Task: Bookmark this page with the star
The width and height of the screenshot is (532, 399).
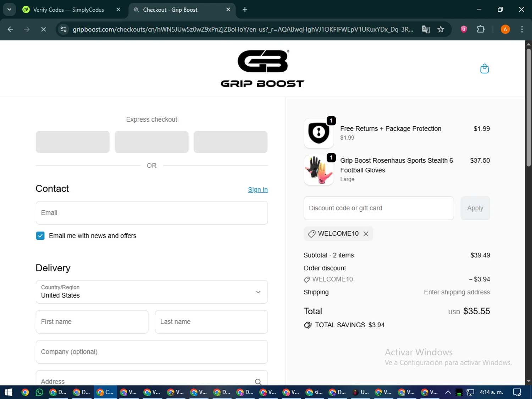Action: (441, 29)
